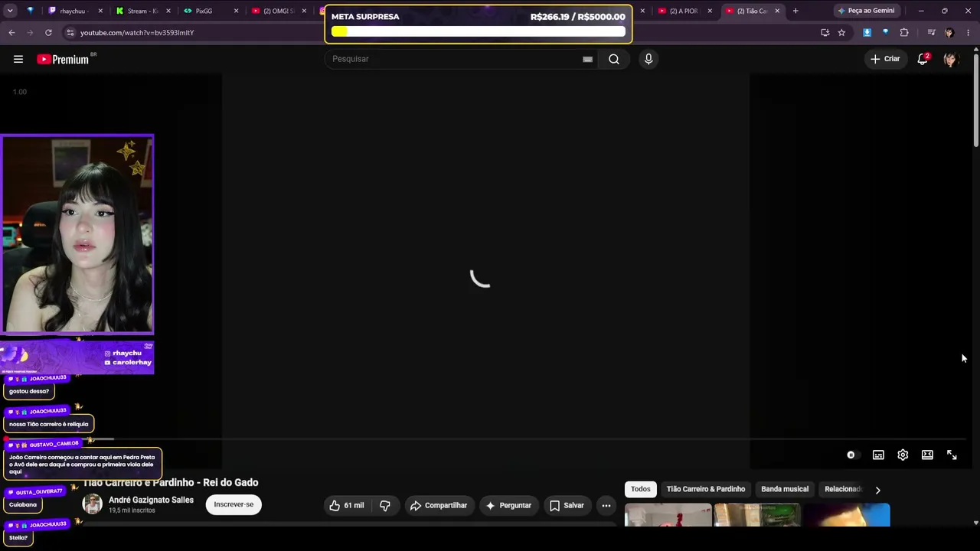
Task: Install app icon in address bar
Action: pos(825,32)
